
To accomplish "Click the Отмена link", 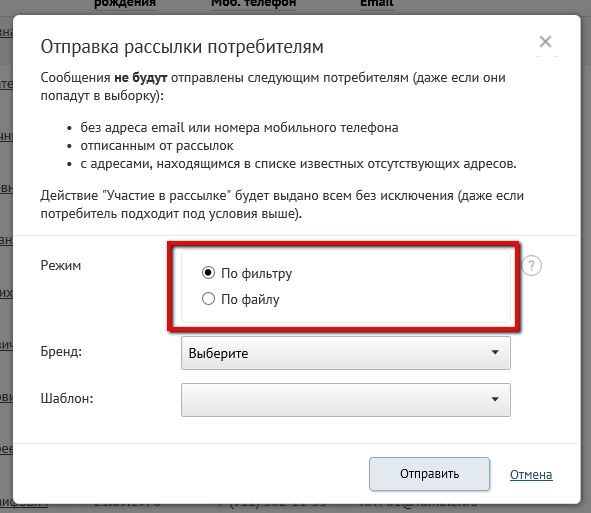I will [531, 475].
